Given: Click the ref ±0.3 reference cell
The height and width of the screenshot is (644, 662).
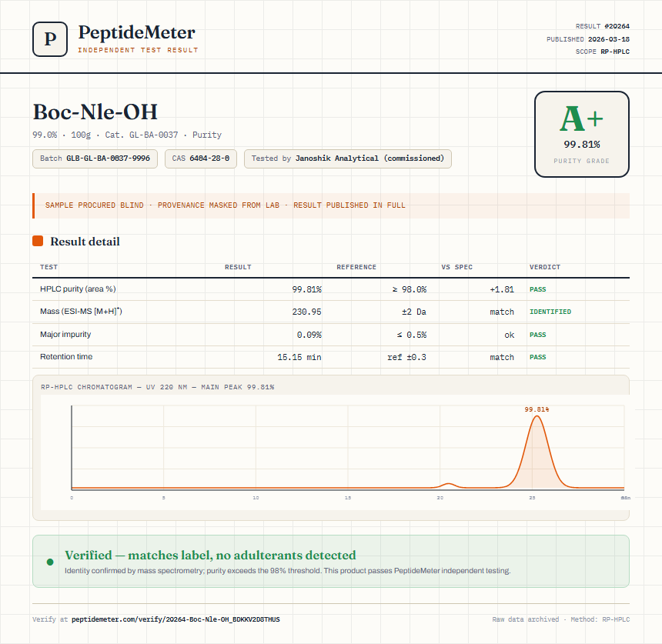Looking at the screenshot, I should tap(406, 358).
